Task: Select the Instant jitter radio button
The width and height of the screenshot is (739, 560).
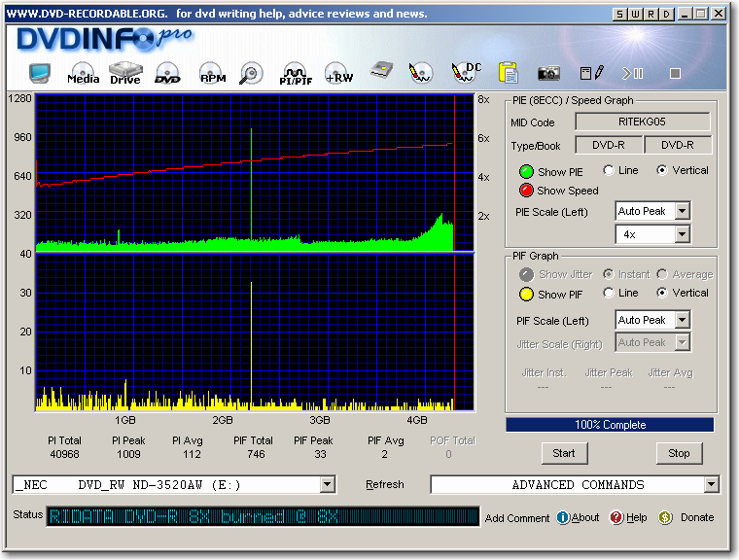Action: [x=609, y=274]
